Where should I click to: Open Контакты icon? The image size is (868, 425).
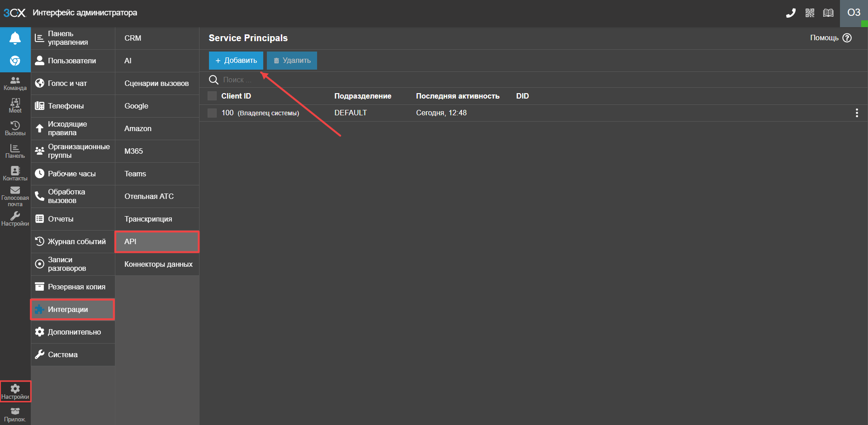(x=15, y=174)
